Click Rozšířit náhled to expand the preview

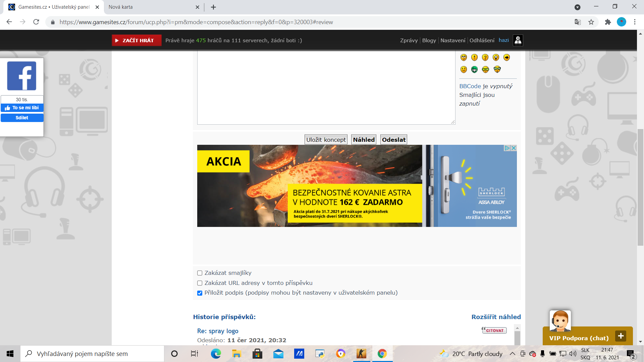[x=496, y=317]
